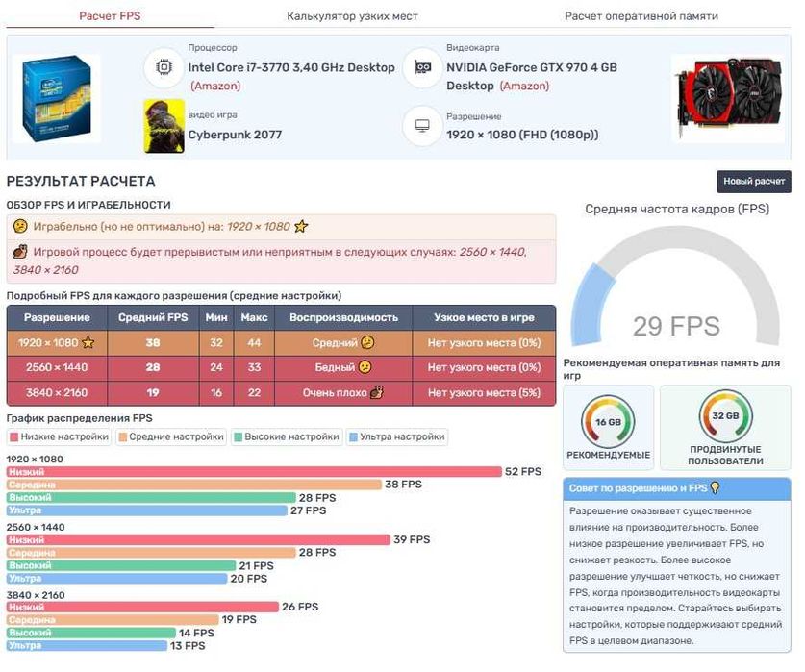Click the Средний FPS column header

pyautogui.click(x=153, y=318)
